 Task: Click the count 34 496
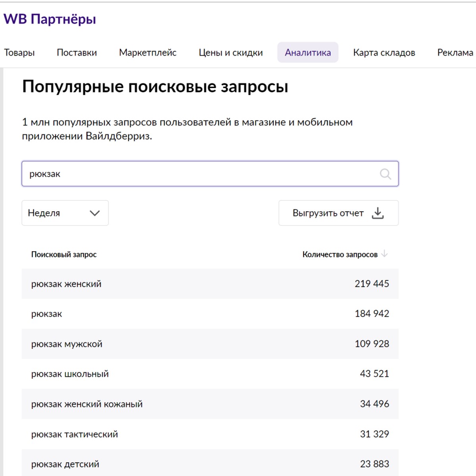[x=374, y=404]
